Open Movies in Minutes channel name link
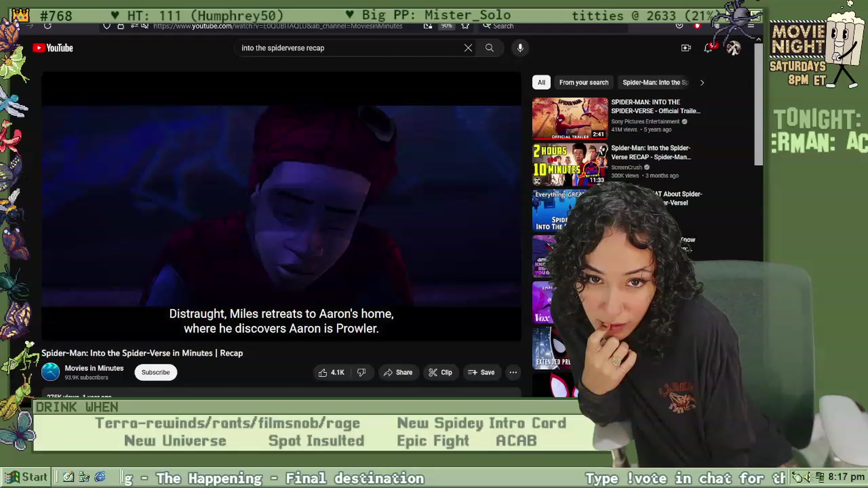 pyautogui.click(x=94, y=368)
